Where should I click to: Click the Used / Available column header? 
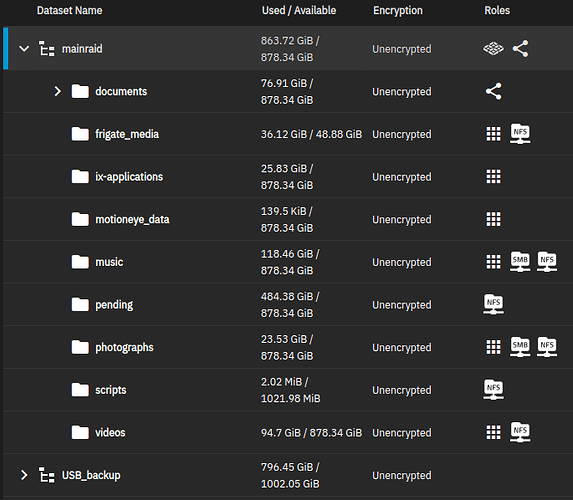click(x=299, y=10)
